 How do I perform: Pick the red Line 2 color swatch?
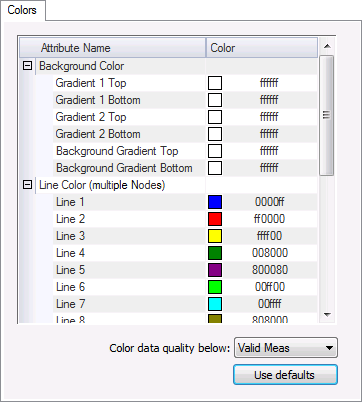pyautogui.click(x=215, y=219)
